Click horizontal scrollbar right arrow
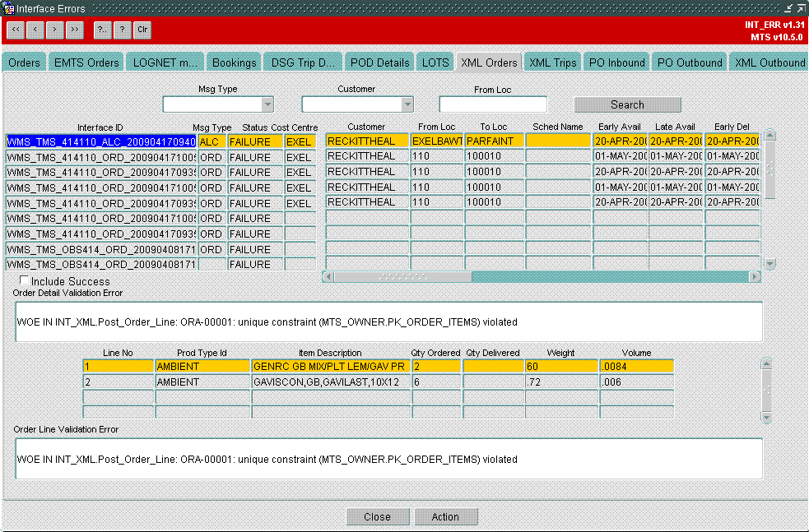 [x=755, y=277]
